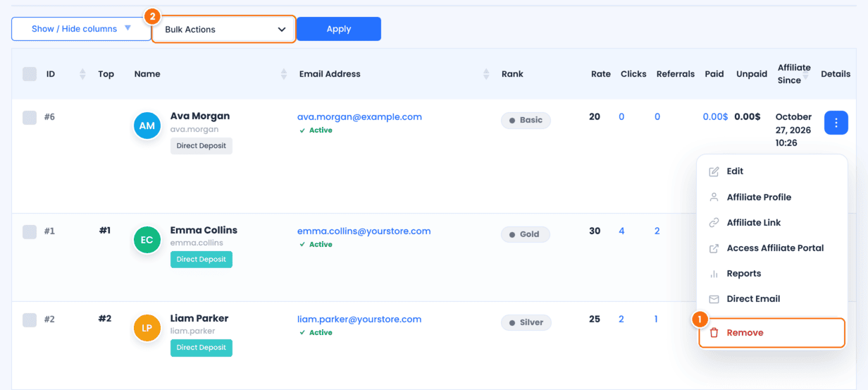Select the checkbox for affiliate #6
868x390 pixels.
coord(30,118)
